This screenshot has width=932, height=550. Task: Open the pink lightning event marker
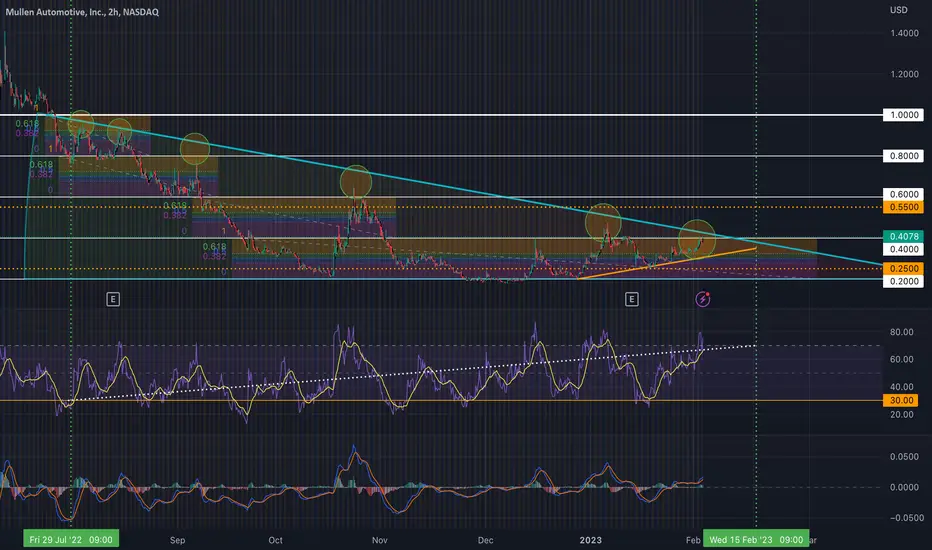point(703,299)
